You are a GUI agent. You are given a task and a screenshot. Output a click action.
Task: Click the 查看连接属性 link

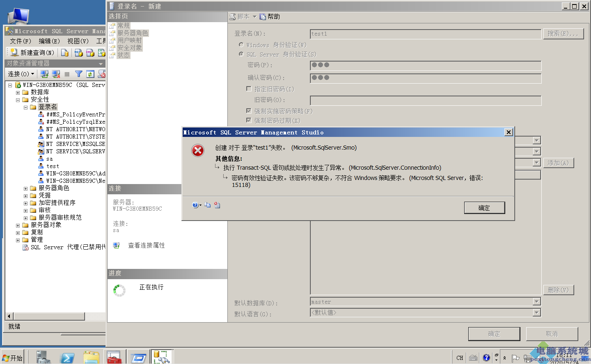(147, 245)
